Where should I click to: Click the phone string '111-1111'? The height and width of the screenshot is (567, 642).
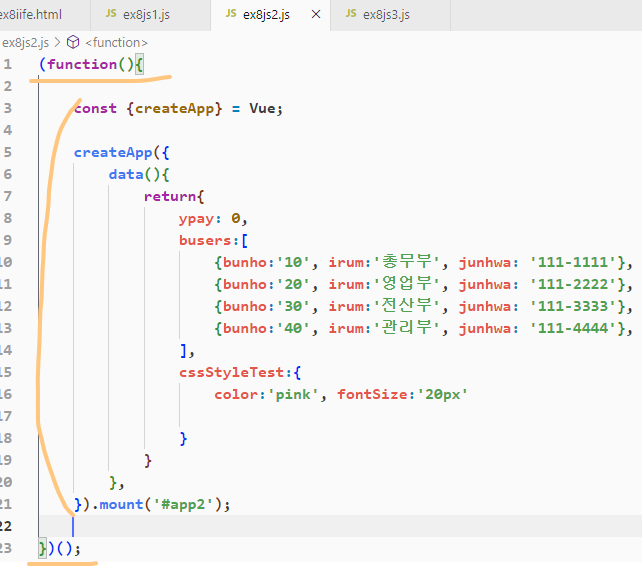click(x=573, y=262)
